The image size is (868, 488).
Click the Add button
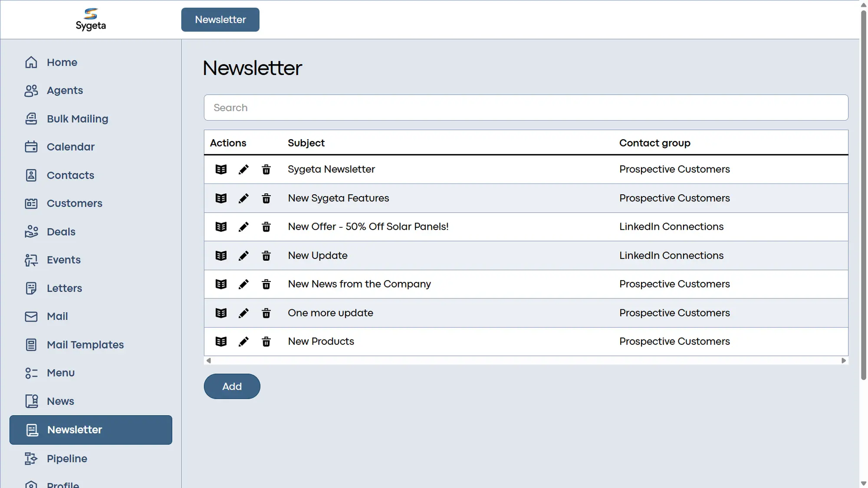tap(232, 386)
